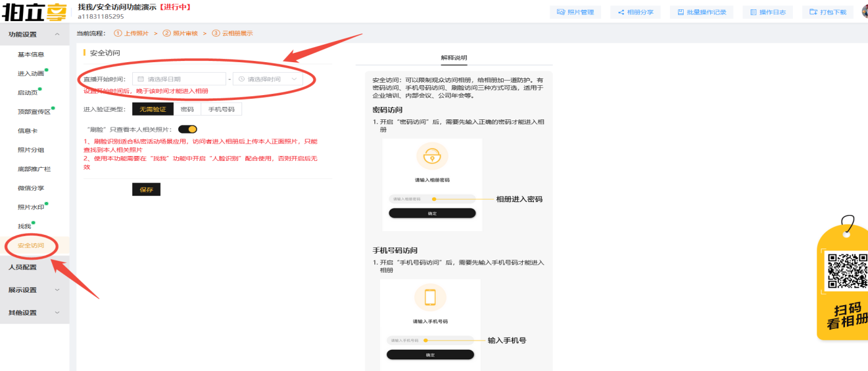This screenshot has width=868, height=371.
Task: Select 手机号码 verification type
Action: (222, 108)
